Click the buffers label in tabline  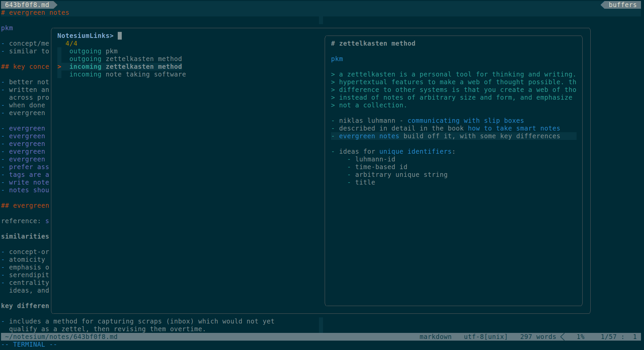pos(622,5)
